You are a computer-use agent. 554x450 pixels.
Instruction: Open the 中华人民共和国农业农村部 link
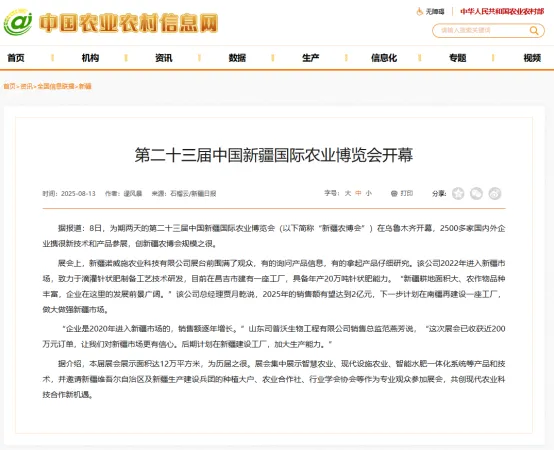pos(502,12)
